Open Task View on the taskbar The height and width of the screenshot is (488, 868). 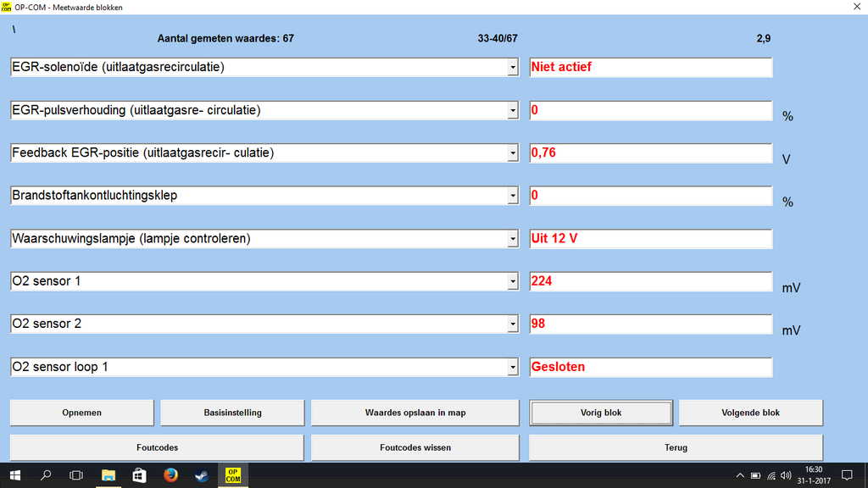[x=76, y=475]
